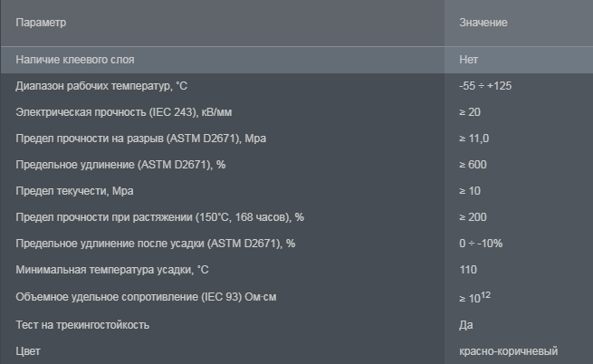
Task: Click Предел прочности при растяжении row
Action: click(297, 217)
